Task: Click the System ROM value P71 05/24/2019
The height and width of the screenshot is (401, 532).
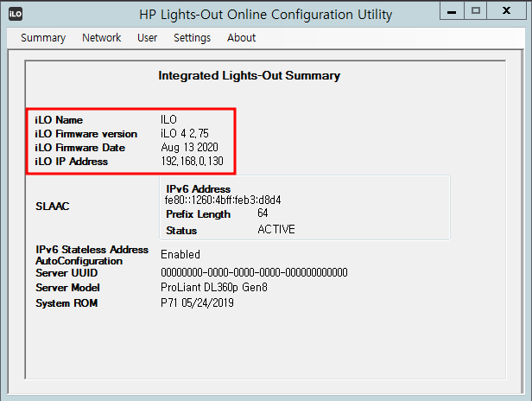Action: [x=197, y=302]
